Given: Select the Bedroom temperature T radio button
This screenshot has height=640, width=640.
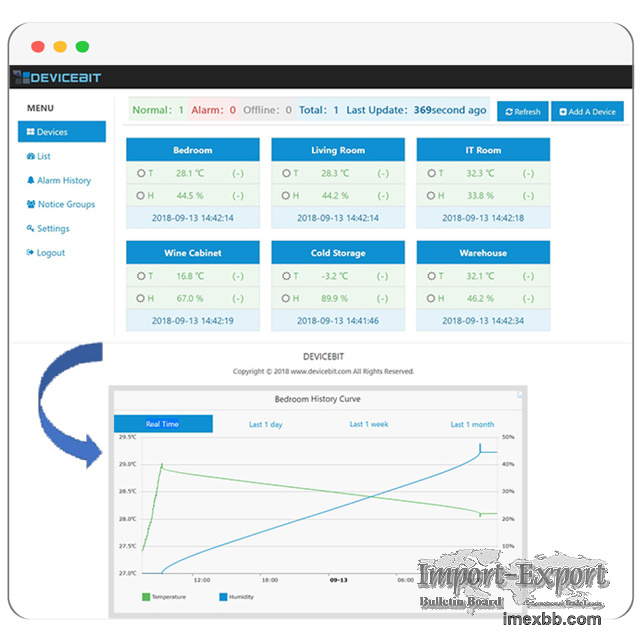Looking at the screenshot, I should pos(141,173).
